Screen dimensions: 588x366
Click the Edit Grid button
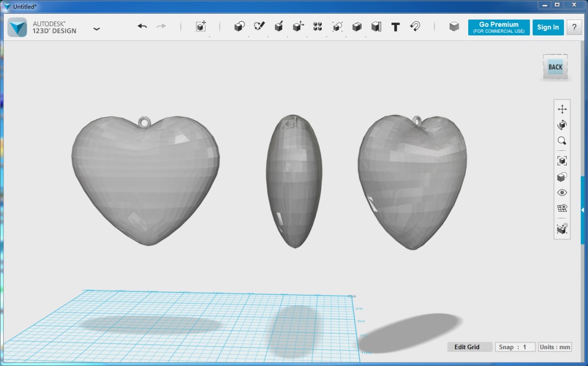pos(469,347)
